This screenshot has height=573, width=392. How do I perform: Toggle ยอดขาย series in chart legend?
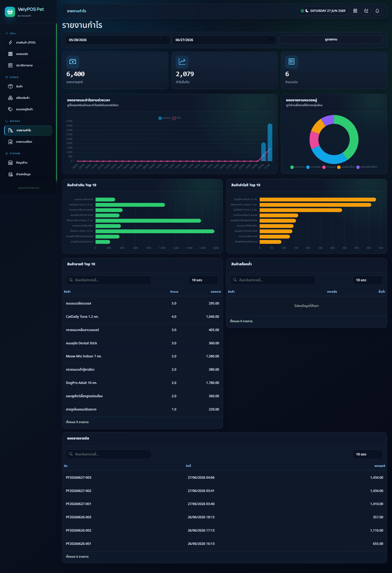164,118
